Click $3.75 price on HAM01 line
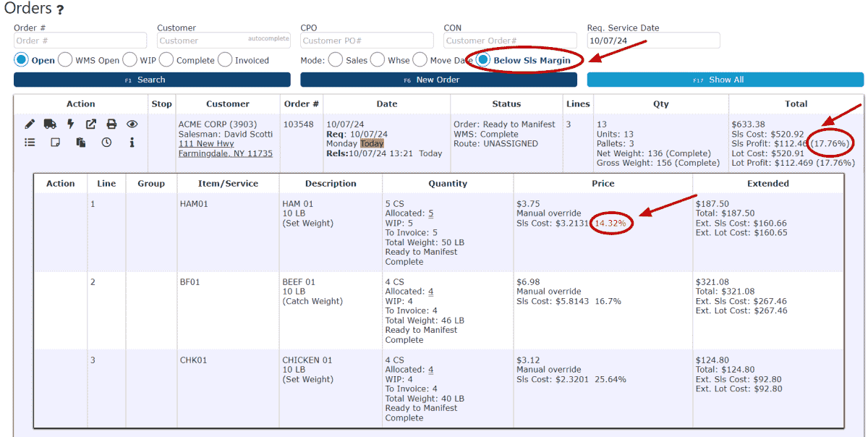The height and width of the screenshot is (437, 868). click(x=528, y=204)
